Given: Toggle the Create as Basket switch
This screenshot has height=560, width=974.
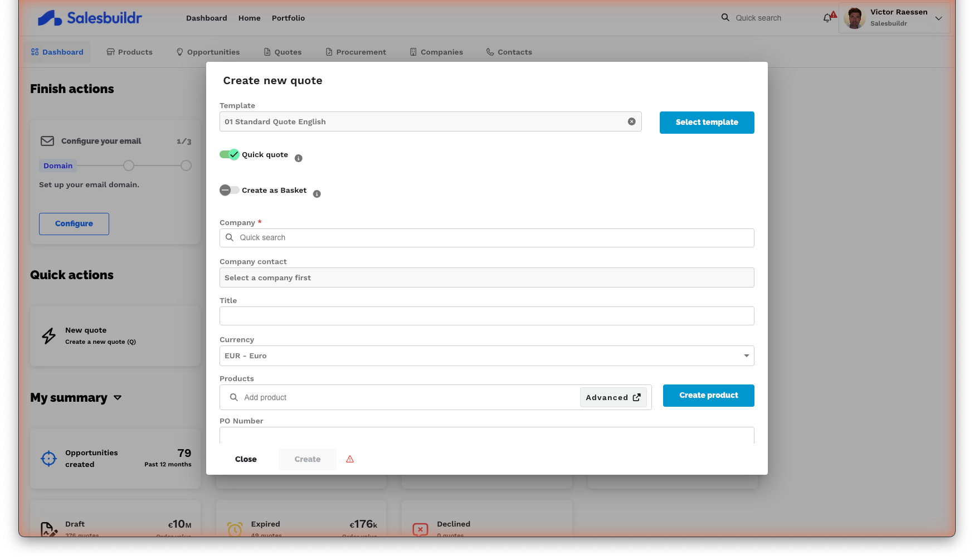Looking at the screenshot, I should point(229,190).
